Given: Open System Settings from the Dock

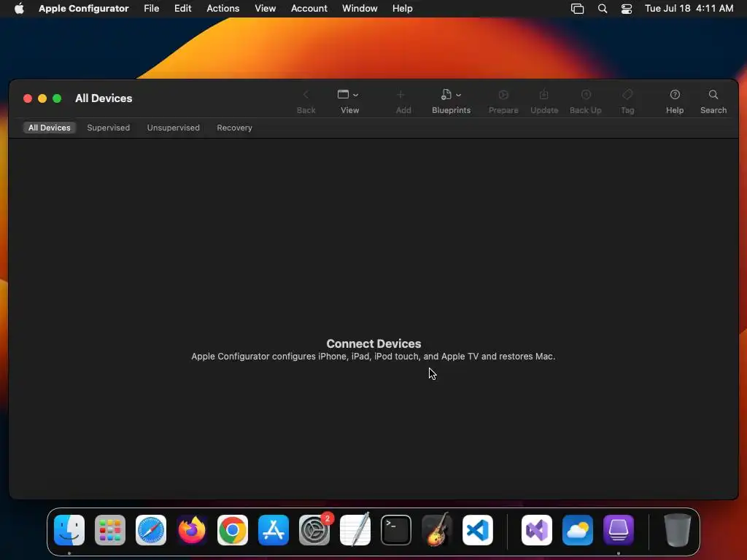Looking at the screenshot, I should pyautogui.click(x=314, y=530).
